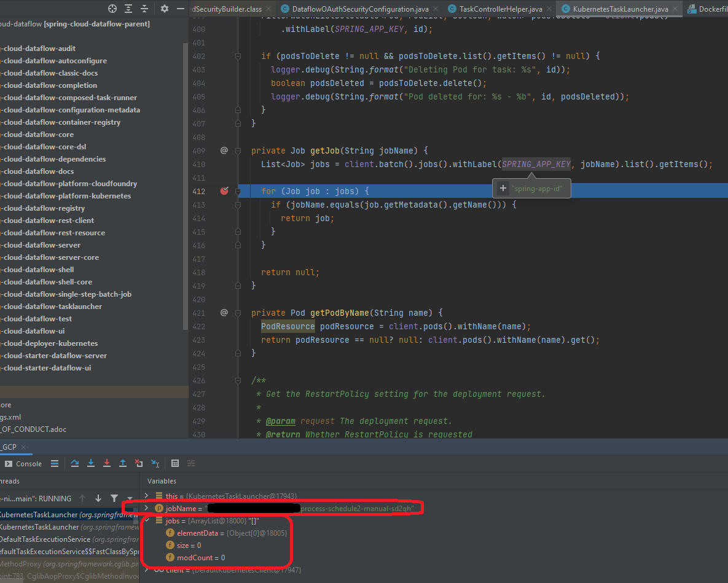Expand the jobName variable node
Viewport: 728px width, 583px height.
pos(147,508)
